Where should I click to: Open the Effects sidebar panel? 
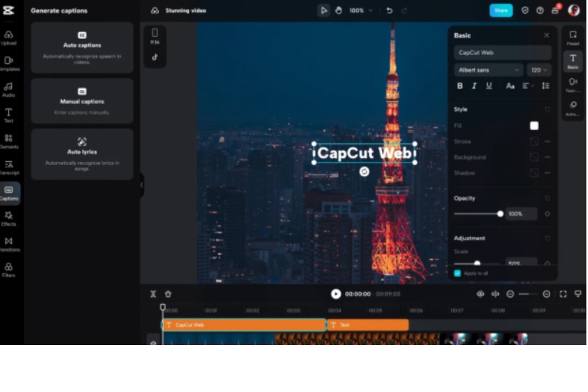(x=9, y=219)
